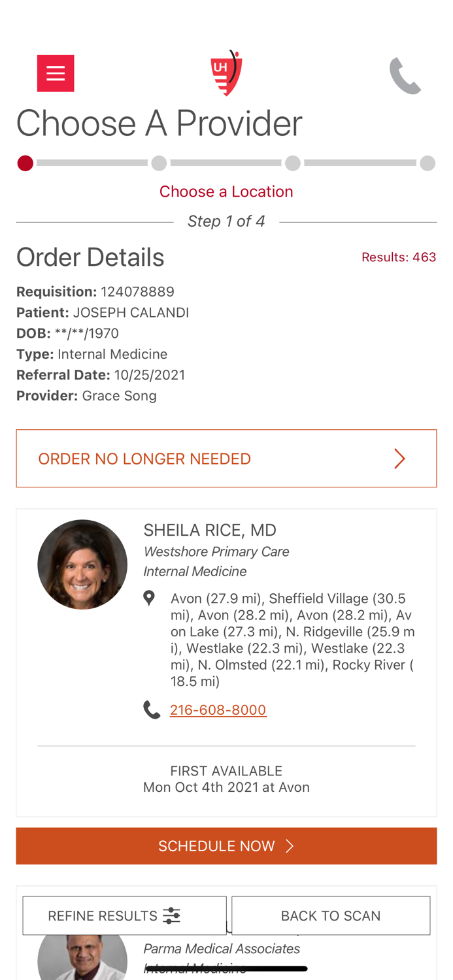The width and height of the screenshot is (453, 980).
Task: Select the second progress step dot
Action: 159,163
